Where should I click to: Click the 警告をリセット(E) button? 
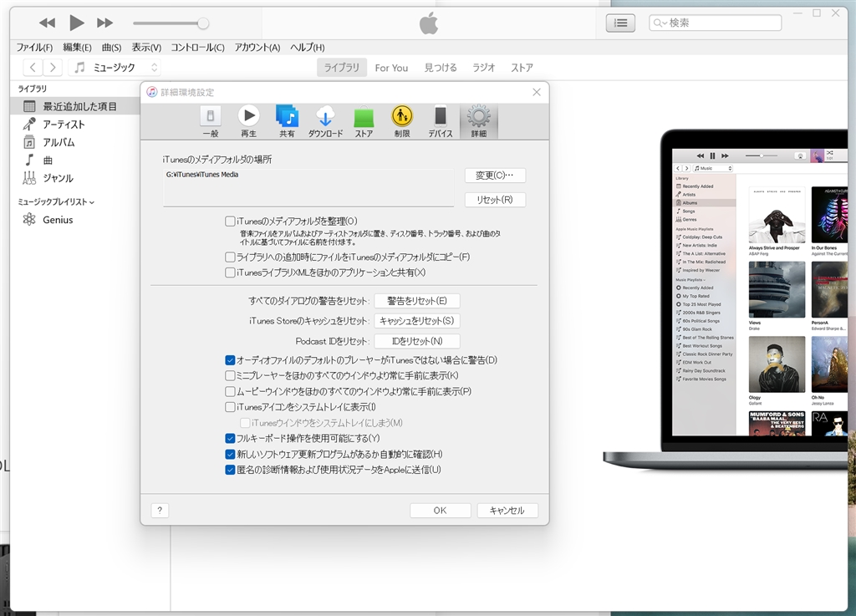point(417,301)
